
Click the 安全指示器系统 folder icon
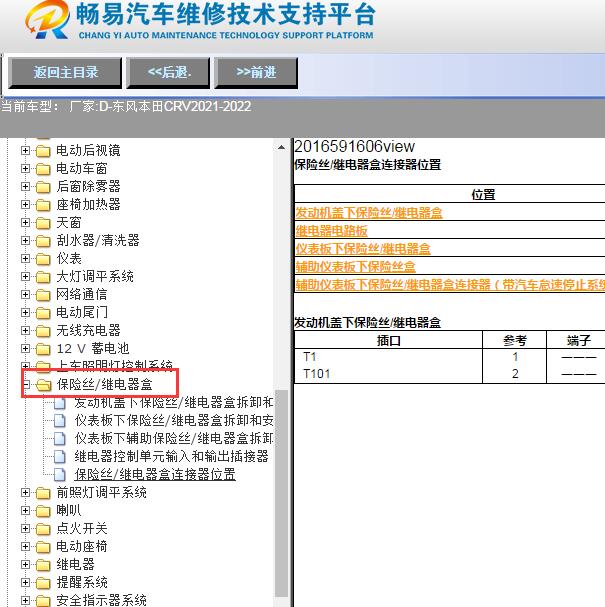click(x=43, y=601)
